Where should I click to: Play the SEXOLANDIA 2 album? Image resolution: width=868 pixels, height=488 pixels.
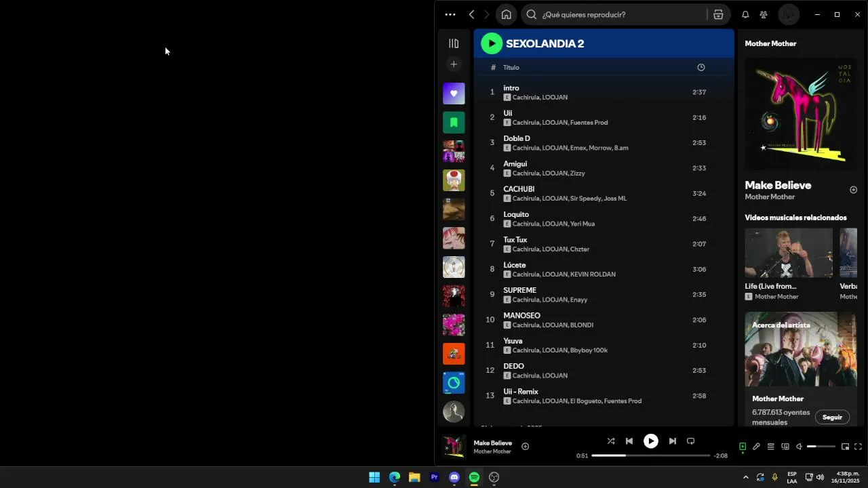(x=492, y=43)
